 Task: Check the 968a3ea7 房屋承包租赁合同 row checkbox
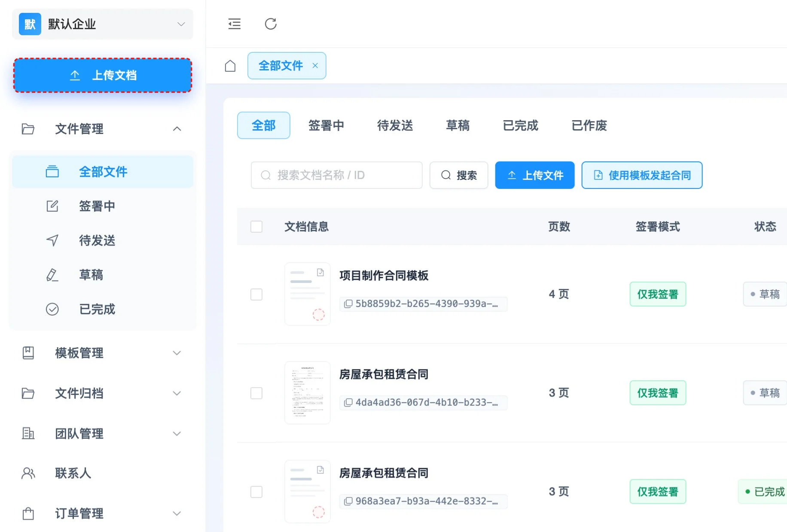tap(256, 492)
